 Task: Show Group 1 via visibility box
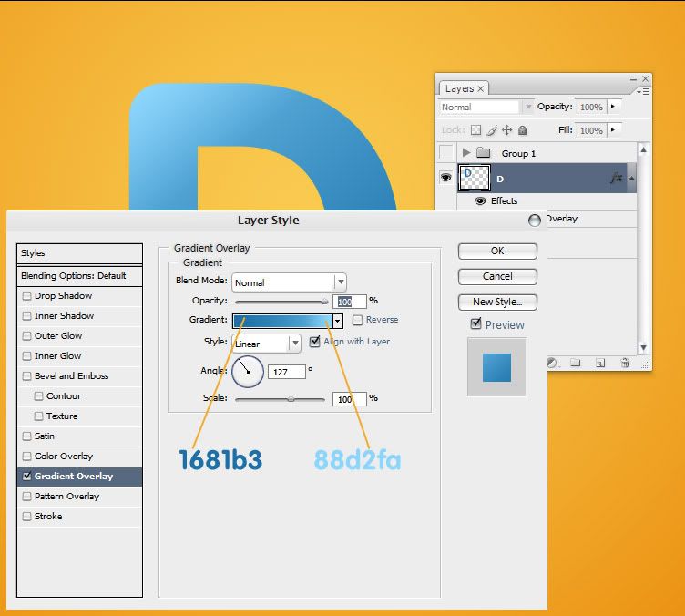(446, 152)
